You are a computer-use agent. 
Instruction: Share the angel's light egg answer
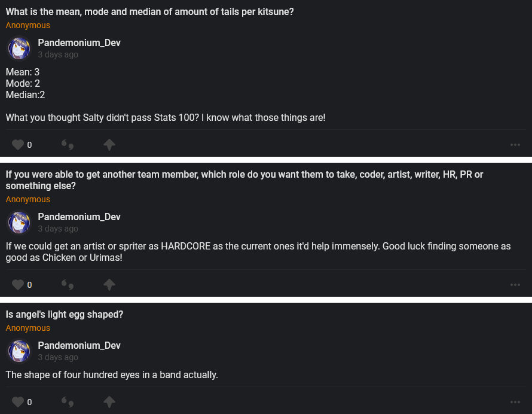point(109,402)
